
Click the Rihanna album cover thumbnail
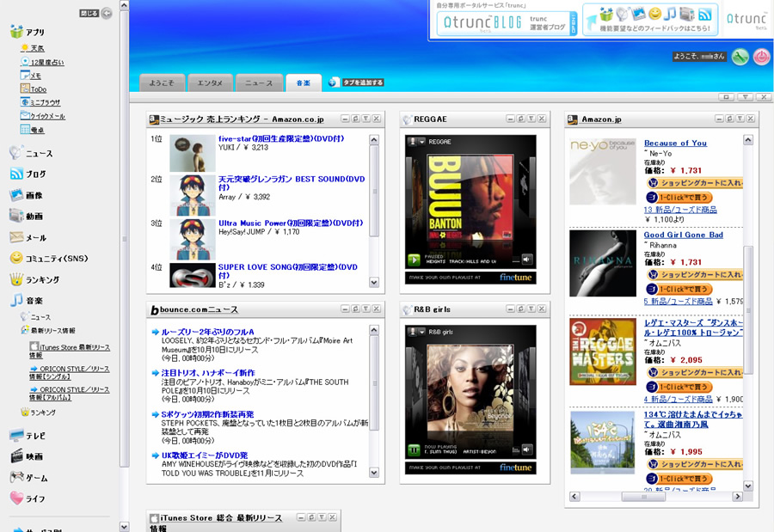pos(603,263)
